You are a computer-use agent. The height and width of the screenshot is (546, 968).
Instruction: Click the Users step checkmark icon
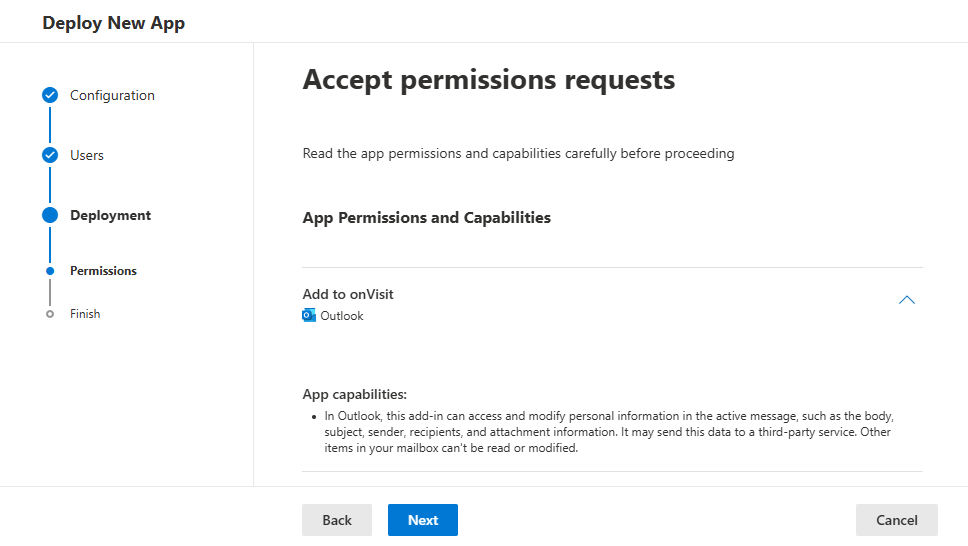click(50, 155)
